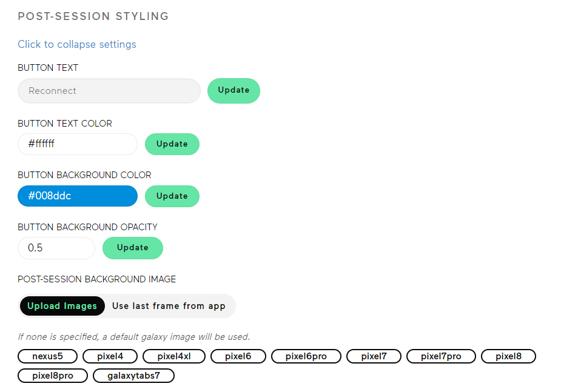This screenshot has width=578, height=392.
Task: Choose the pixel4 device tag
Action: pyautogui.click(x=110, y=356)
